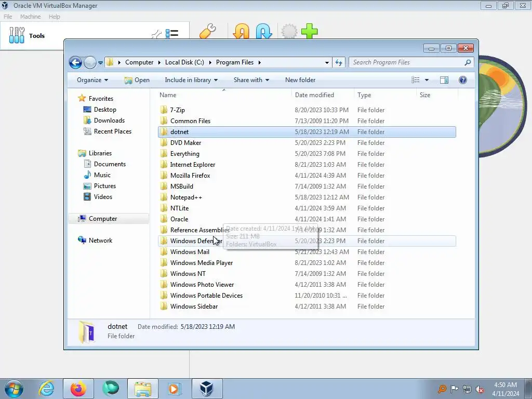Click the Back navigation arrow in Explorer
This screenshot has width=532, height=399.
click(75, 62)
